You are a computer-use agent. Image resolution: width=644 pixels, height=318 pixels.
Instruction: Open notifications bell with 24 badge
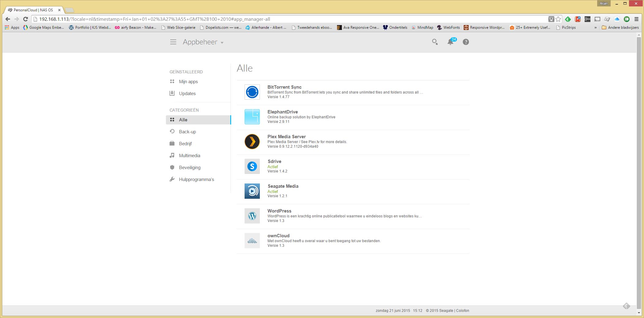[451, 42]
